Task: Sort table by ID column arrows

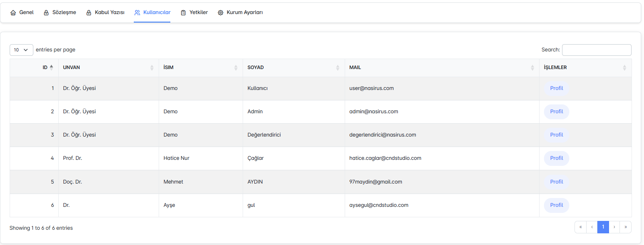Action: pos(51,67)
